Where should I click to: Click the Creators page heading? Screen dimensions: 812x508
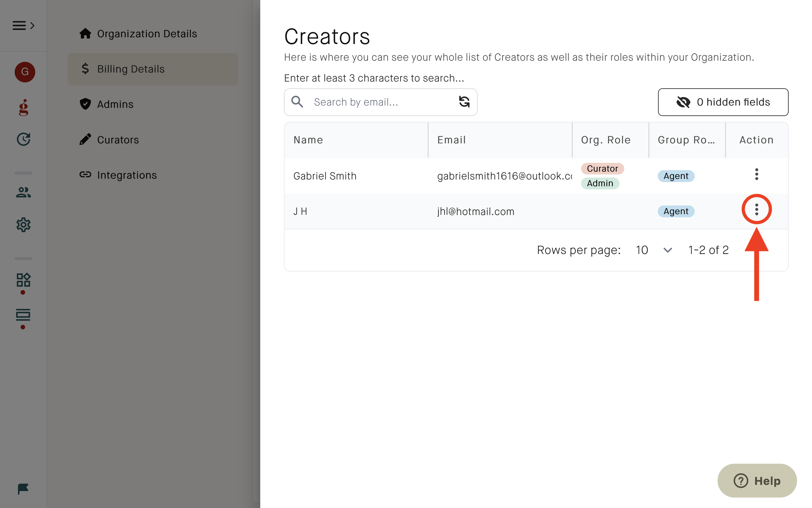click(327, 36)
